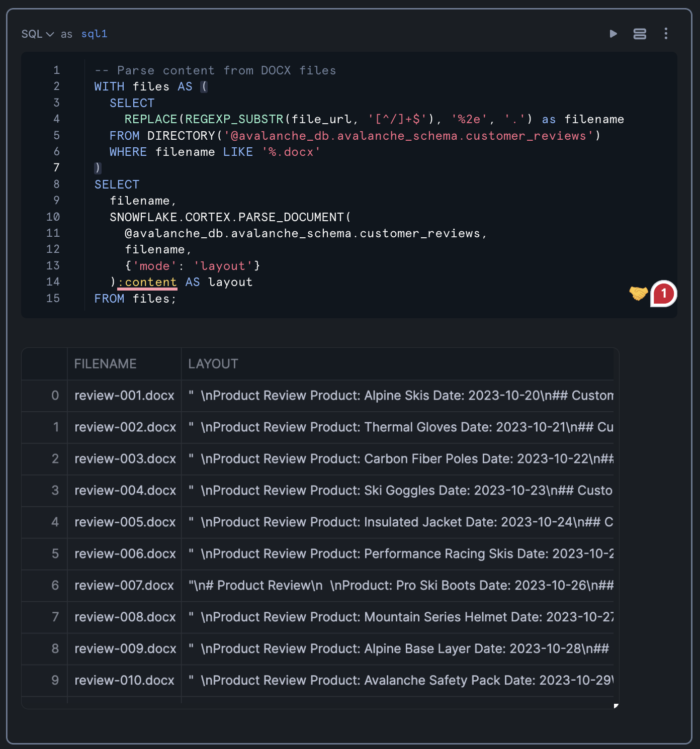This screenshot has width=700, height=749.
Task: Click the Thermal Gloves layout cell
Action: coord(397,427)
